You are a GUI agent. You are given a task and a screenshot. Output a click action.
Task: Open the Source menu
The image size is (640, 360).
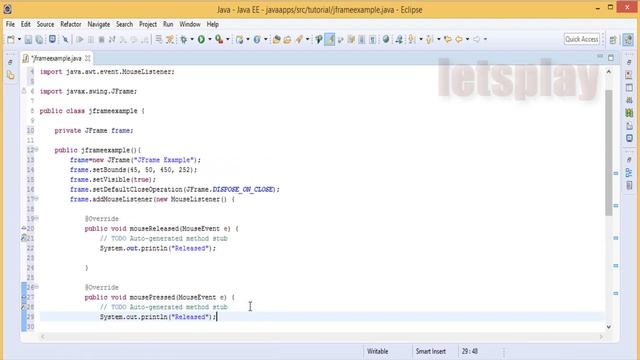click(x=45, y=24)
